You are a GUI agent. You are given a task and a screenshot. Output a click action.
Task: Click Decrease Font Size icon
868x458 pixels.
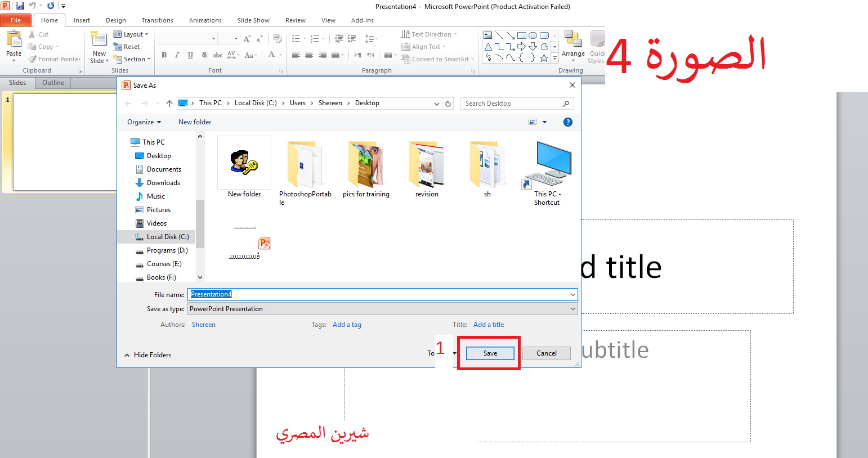coord(259,39)
